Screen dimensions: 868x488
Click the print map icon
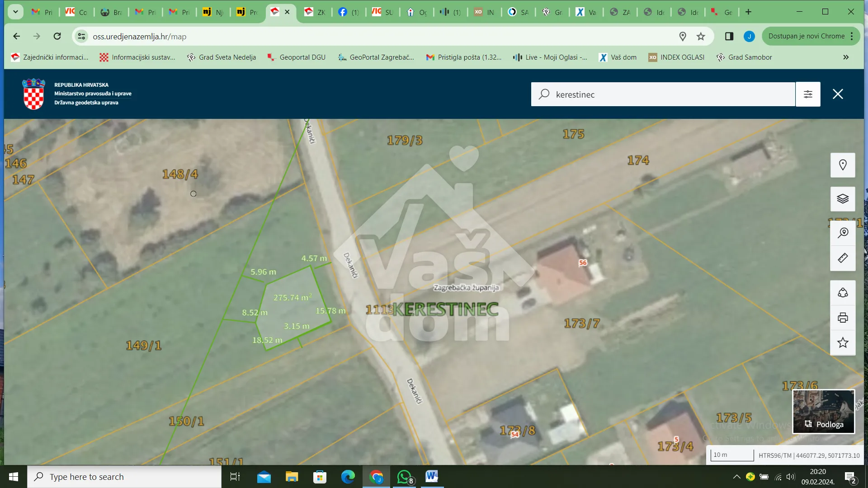pos(843,318)
